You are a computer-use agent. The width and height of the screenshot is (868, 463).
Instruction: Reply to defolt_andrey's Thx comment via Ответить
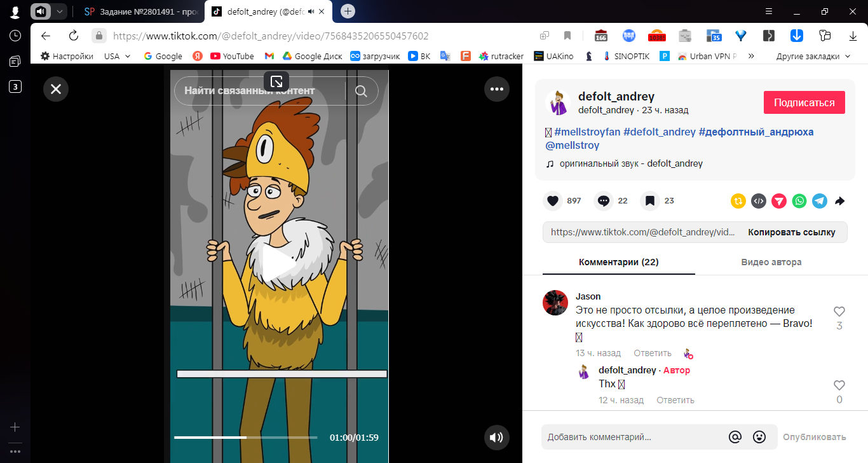675,400
